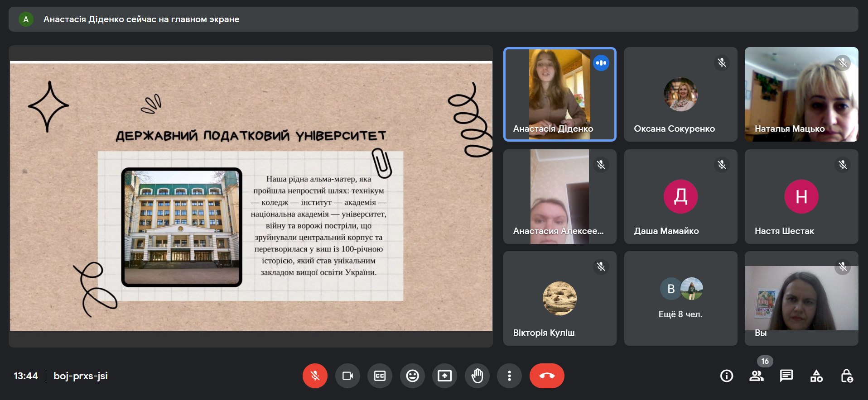Select Оксана Сокуренко participant tile
The height and width of the screenshot is (400, 868).
click(x=680, y=94)
